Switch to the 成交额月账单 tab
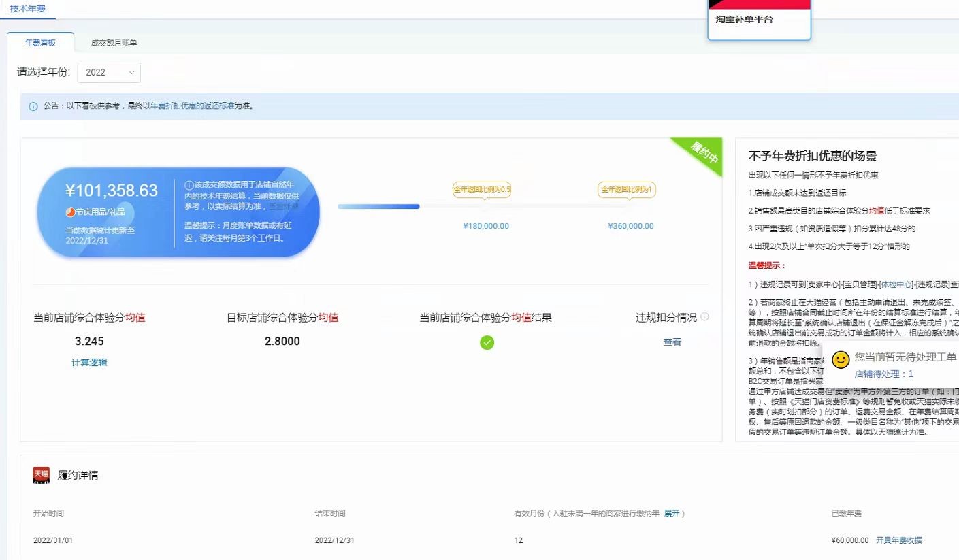The width and height of the screenshot is (959, 560). point(114,43)
